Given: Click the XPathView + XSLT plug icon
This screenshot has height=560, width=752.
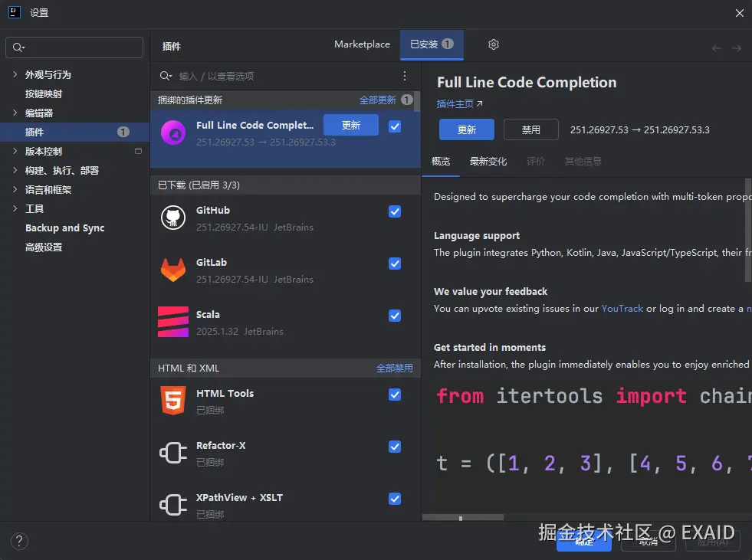Looking at the screenshot, I should (173, 505).
